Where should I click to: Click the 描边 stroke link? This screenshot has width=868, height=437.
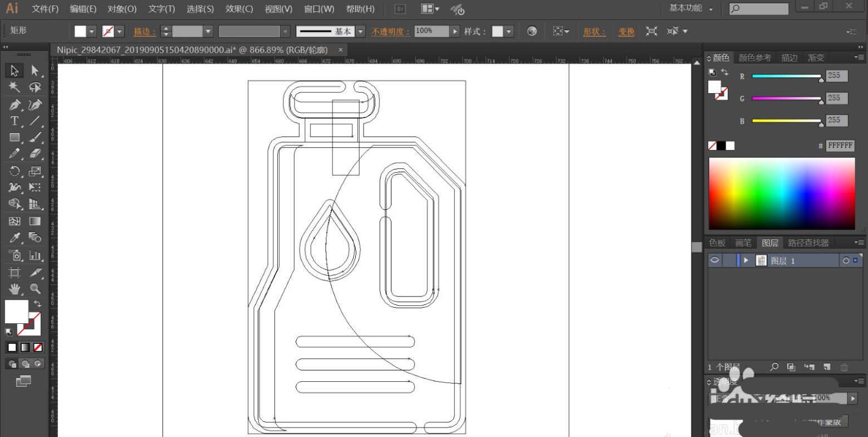point(145,31)
